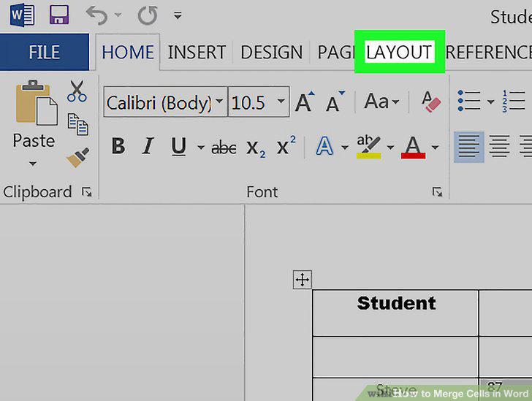Switch to the HOME tab
Image resolution: width=532 pixels, height=401 pixels.
coord(128,53)
